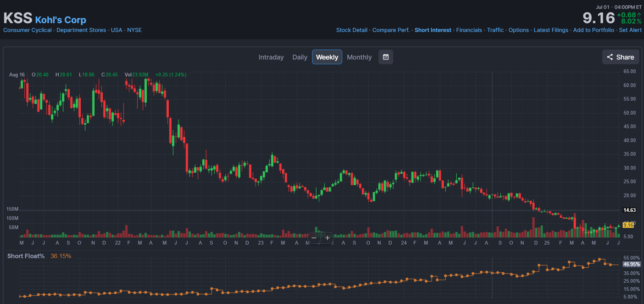Click the 65.00 price axis label
644x304 pixels.
point(629,71)
